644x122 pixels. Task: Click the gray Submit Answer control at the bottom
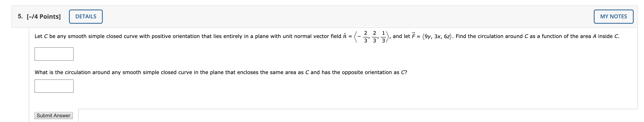[53, 116]
